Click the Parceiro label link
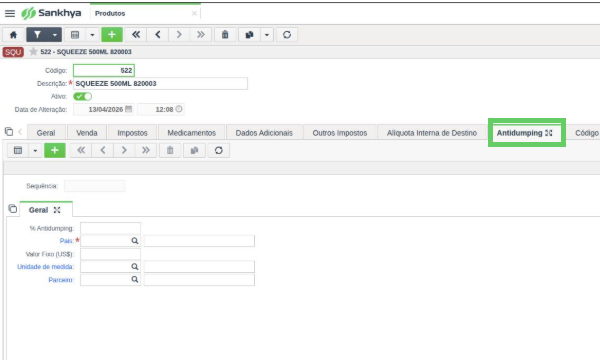Image resolution: width=600 pixels, height=360 pixels. [x=61, y=280]
